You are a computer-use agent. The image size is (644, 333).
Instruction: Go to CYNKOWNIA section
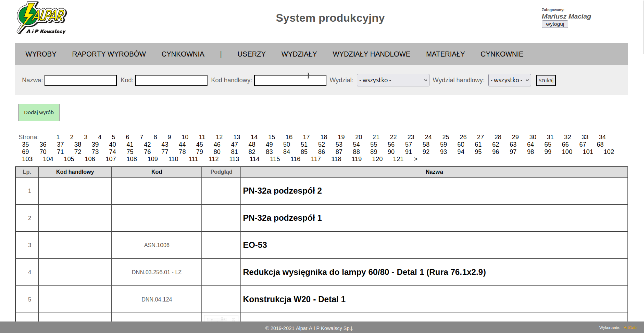(x=183, y=54)
